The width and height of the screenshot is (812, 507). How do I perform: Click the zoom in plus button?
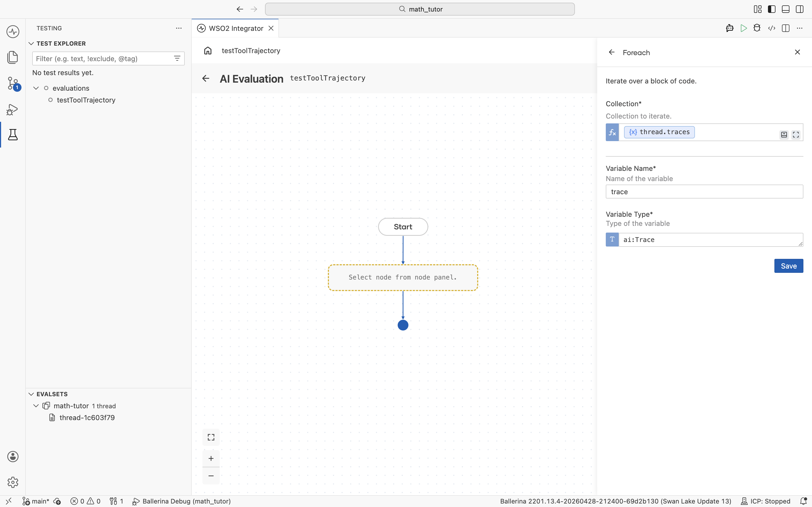point(211,458)
